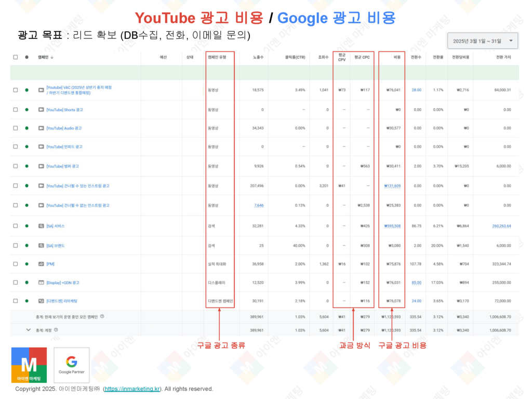Sort by 클릭률(CTR) column header
The image size is (532, 399).
(x=295, y=57)
